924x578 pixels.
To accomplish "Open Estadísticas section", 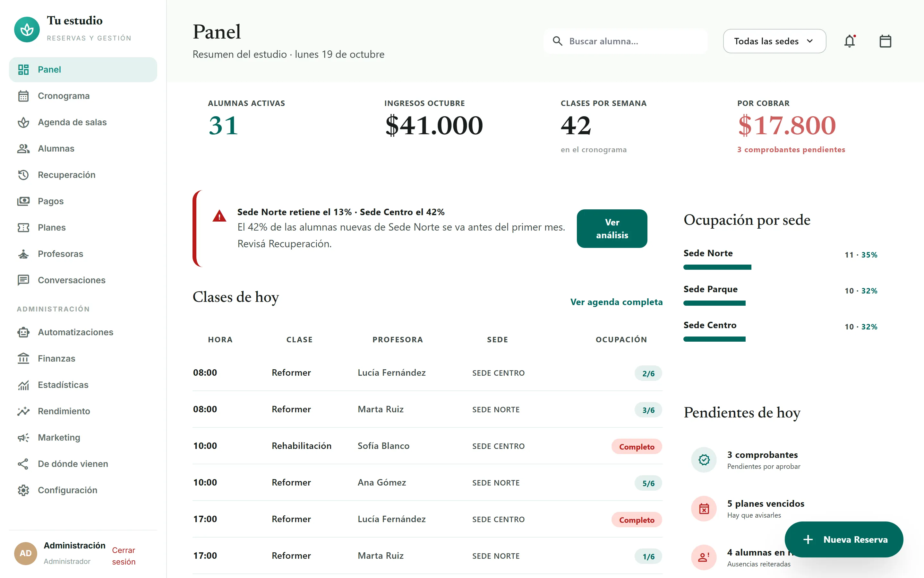I will [83, 385].
